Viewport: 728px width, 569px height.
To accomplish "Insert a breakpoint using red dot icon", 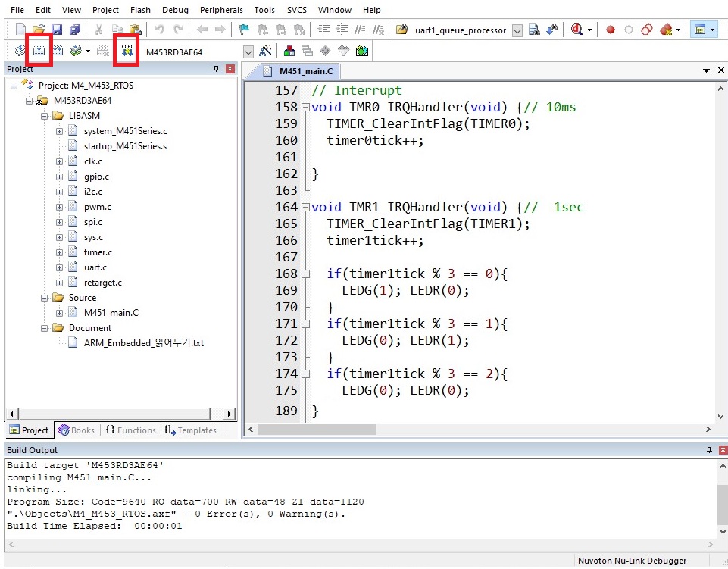I will pos(611,30).
